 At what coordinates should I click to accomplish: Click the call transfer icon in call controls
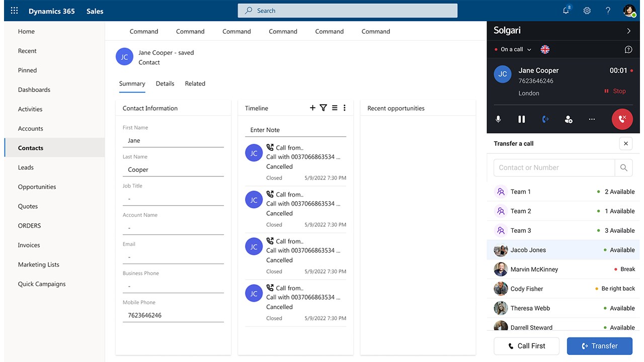pos(545,119)
